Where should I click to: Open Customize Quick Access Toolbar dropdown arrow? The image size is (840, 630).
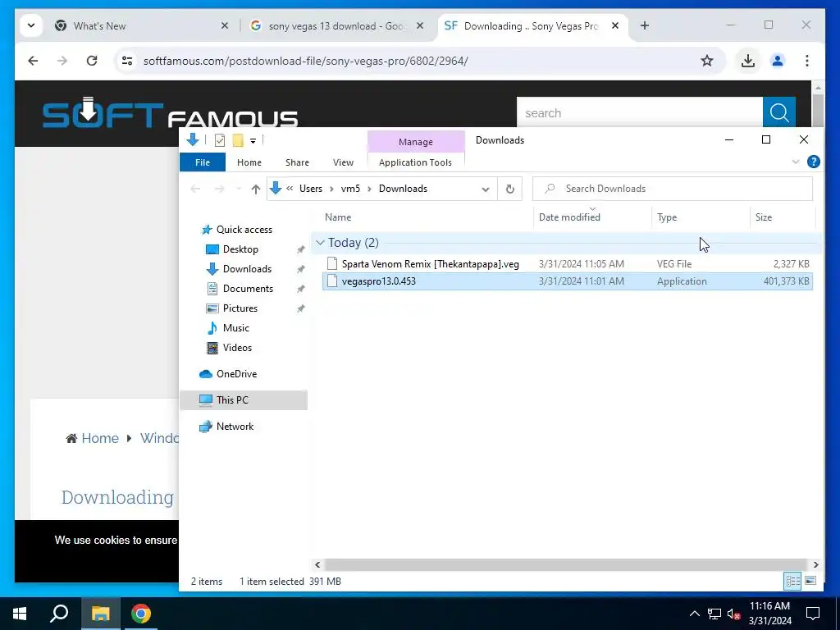click(x=253, y=141)
